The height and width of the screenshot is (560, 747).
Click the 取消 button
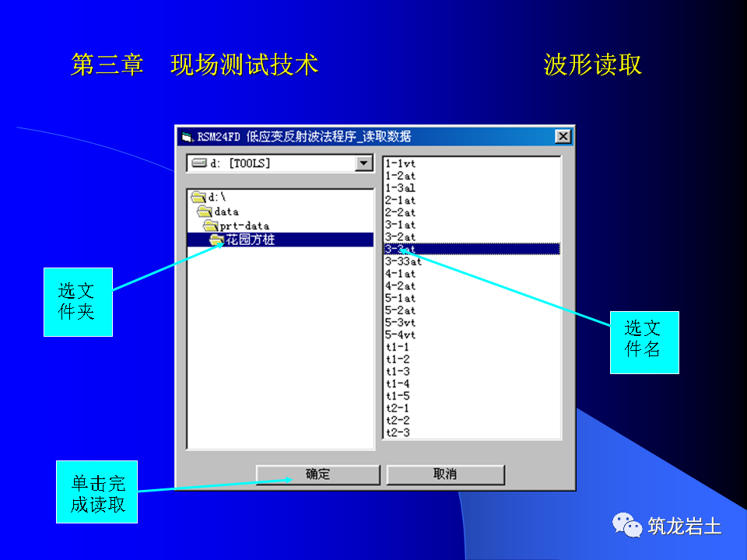click(445, 474)
